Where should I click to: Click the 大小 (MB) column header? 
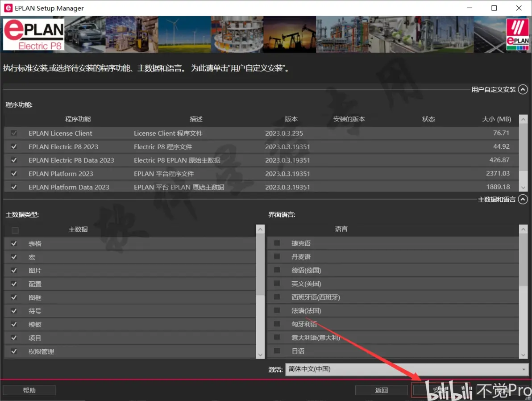496,119
